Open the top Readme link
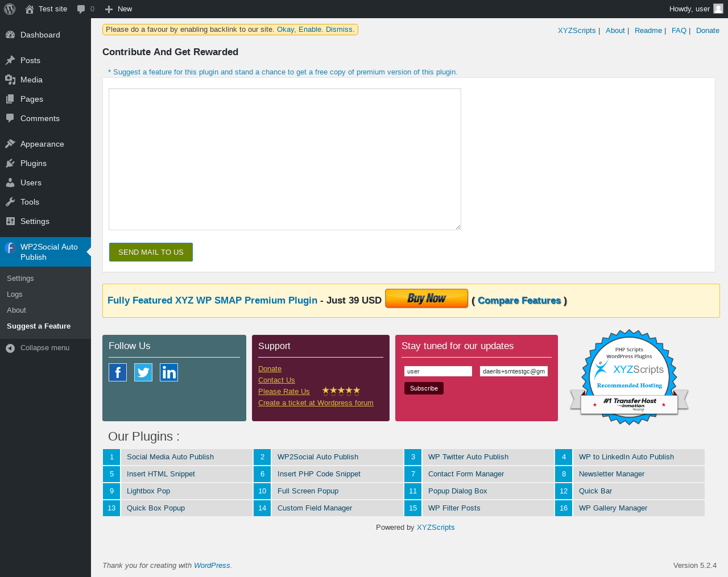The width and height of the screenshot is (728, 577). [648, 31]
